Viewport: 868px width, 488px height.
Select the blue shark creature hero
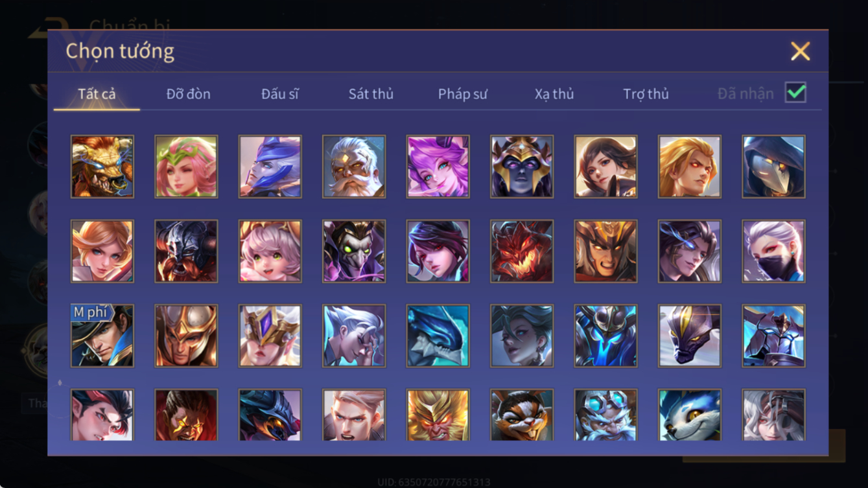pos(438,336)
